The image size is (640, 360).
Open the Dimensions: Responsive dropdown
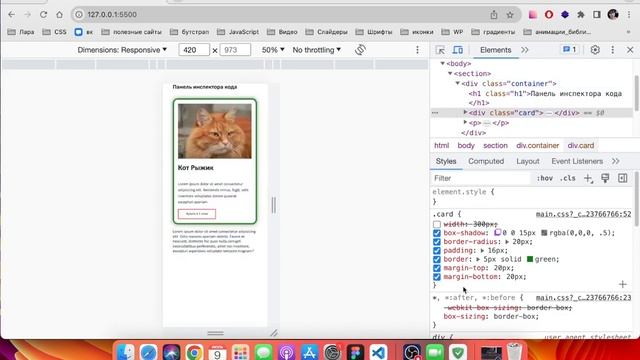pyautogui.click(x=122, y=50)
